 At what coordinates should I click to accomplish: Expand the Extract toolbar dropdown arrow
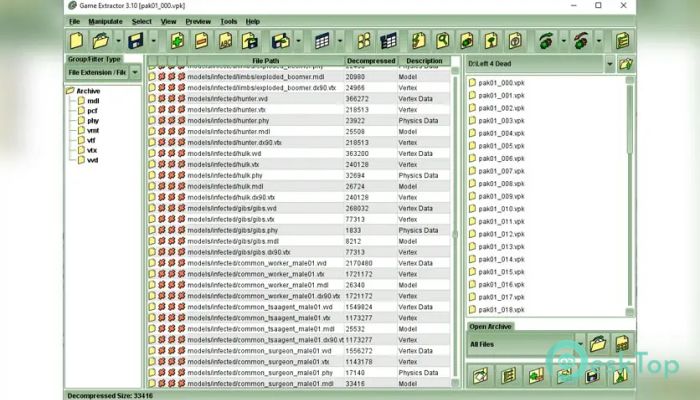298,41
